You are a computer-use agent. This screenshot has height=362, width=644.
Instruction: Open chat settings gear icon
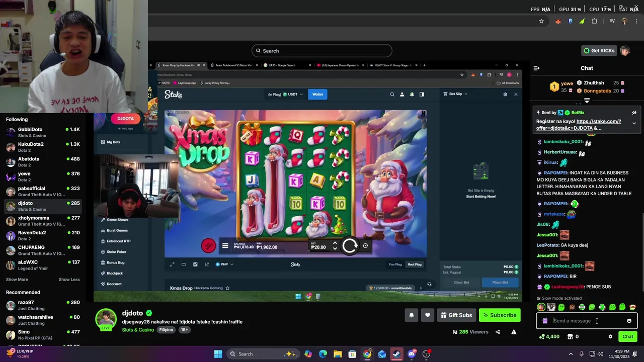coord(610,337)
